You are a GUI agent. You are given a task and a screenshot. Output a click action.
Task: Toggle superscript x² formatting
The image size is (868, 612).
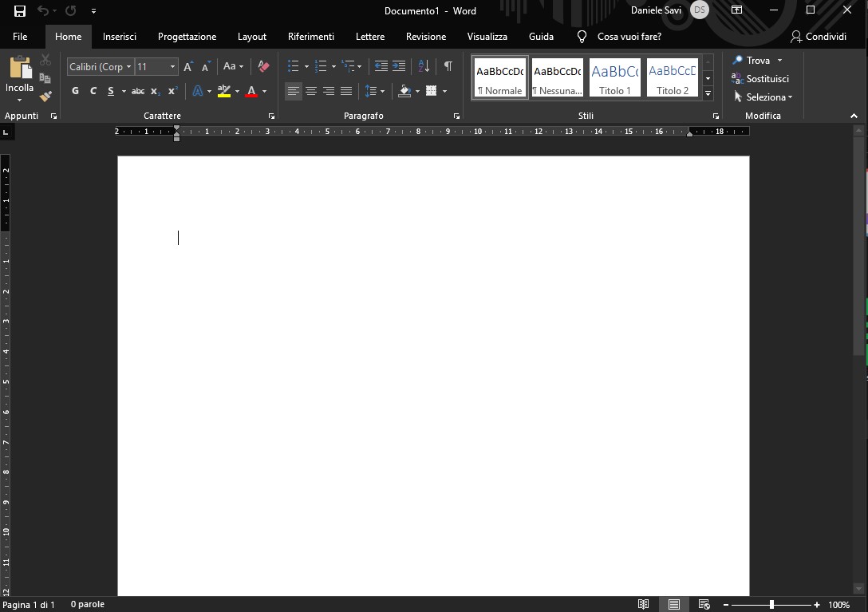pyautogui.click(x=172, y=91)
